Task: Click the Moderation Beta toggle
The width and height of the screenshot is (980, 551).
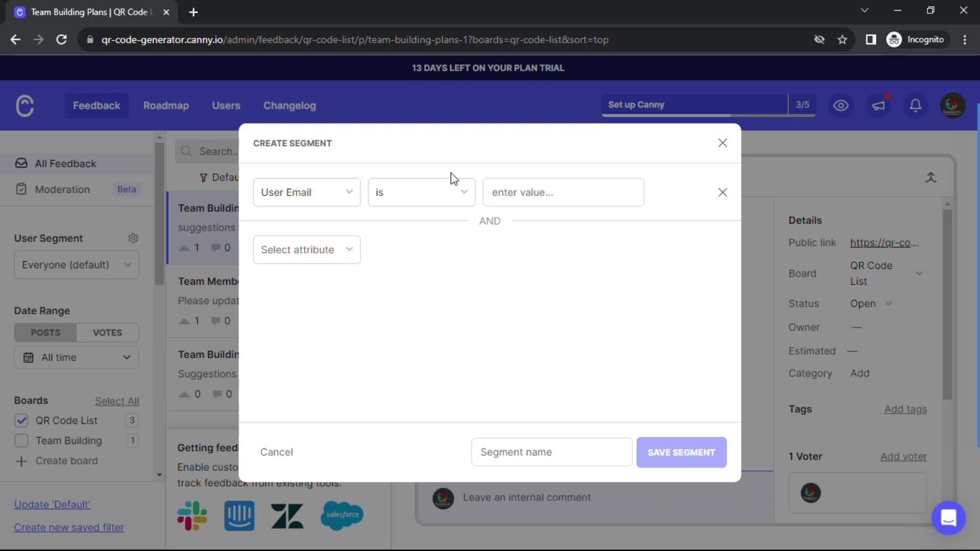Action: [76, 189]
